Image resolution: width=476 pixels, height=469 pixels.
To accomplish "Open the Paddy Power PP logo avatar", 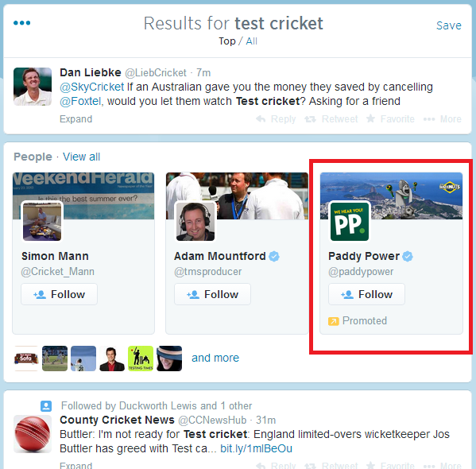I will point(350,222).
